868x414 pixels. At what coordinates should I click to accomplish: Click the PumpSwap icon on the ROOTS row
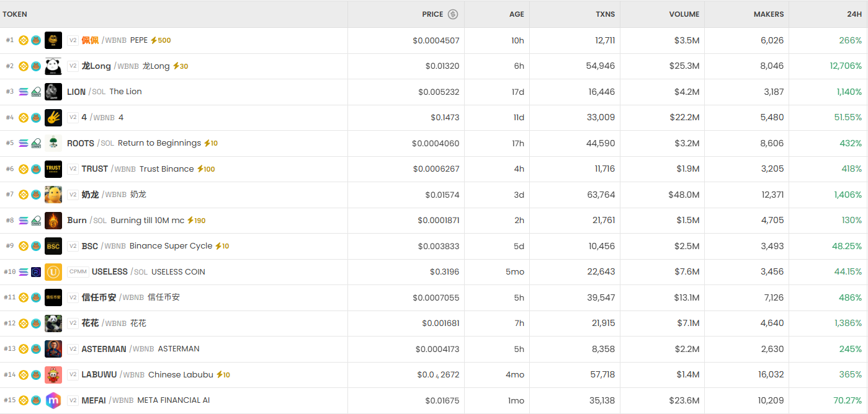(37, 143)
